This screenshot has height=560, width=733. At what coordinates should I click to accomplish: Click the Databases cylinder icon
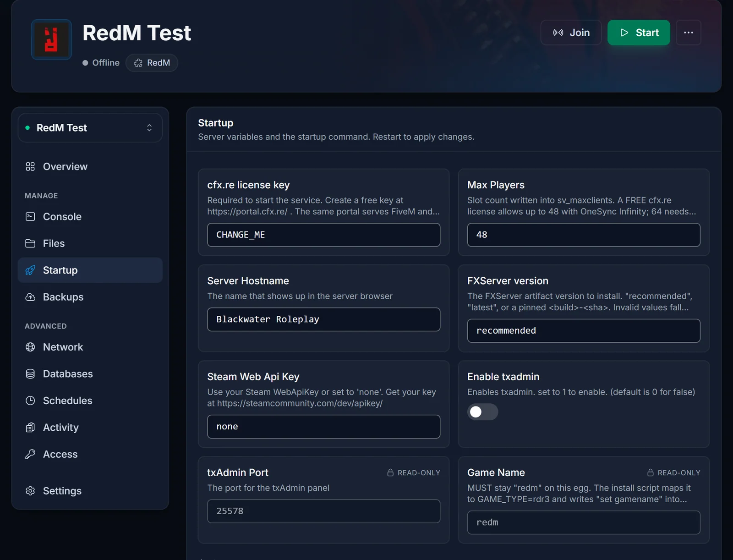point(30,374)
